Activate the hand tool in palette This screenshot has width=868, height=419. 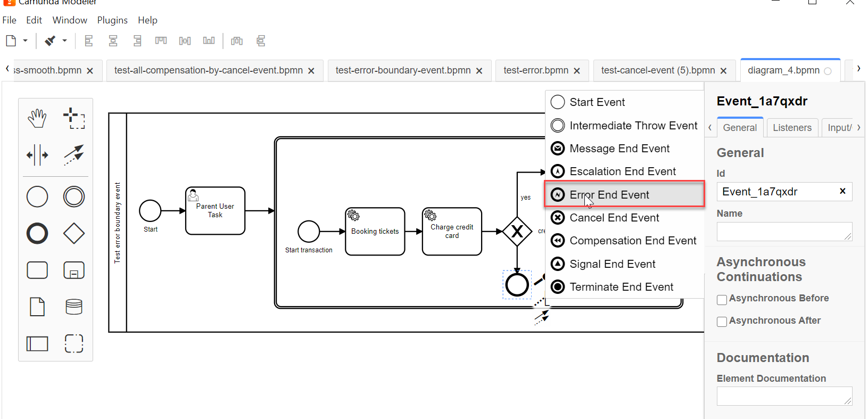(x=37, y=118)
